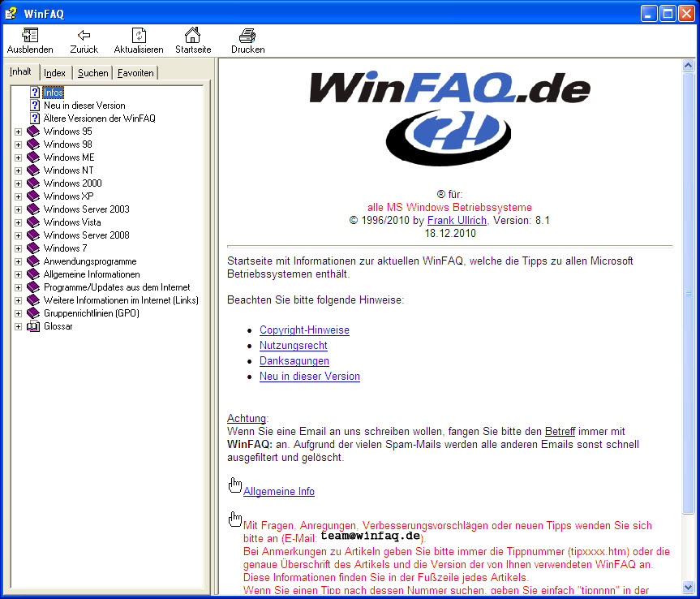Image resolution: width=700 pixels, height=599 pixels.
Task: Click the Windows 2000 book icon
Action: point(33,183)
